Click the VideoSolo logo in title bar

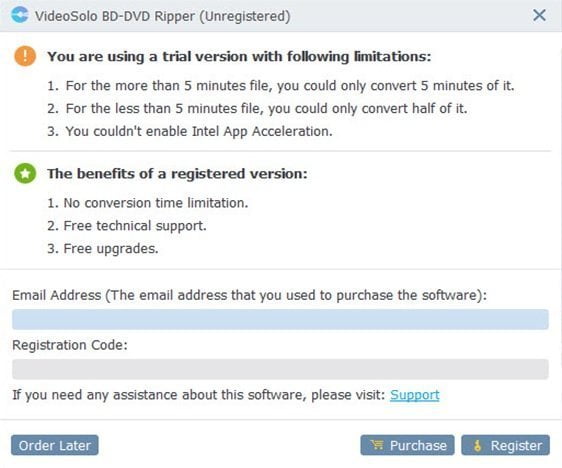pos(20,15)
